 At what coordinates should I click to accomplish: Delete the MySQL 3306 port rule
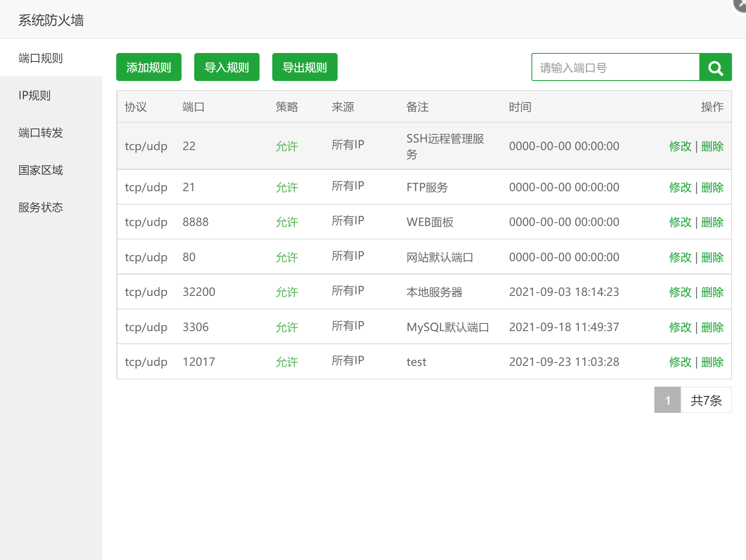[x=712, y=327]
